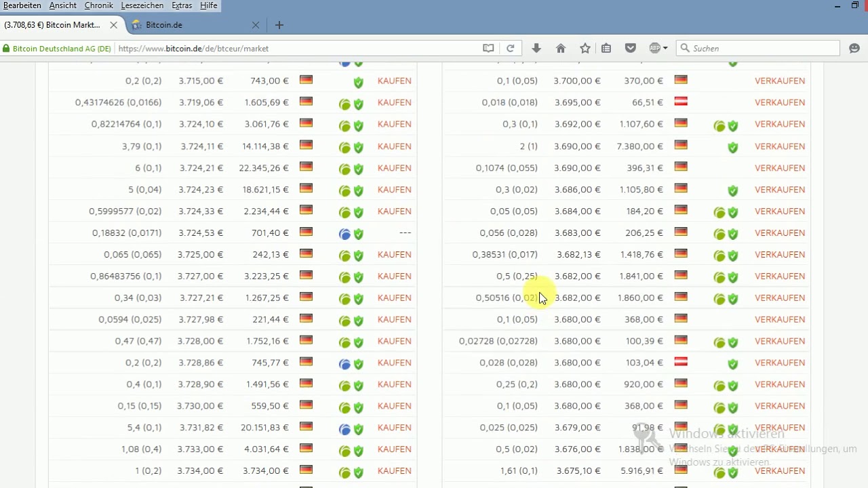
Task: Open the Lesezeichen menu
Action: tap(142, 5)
